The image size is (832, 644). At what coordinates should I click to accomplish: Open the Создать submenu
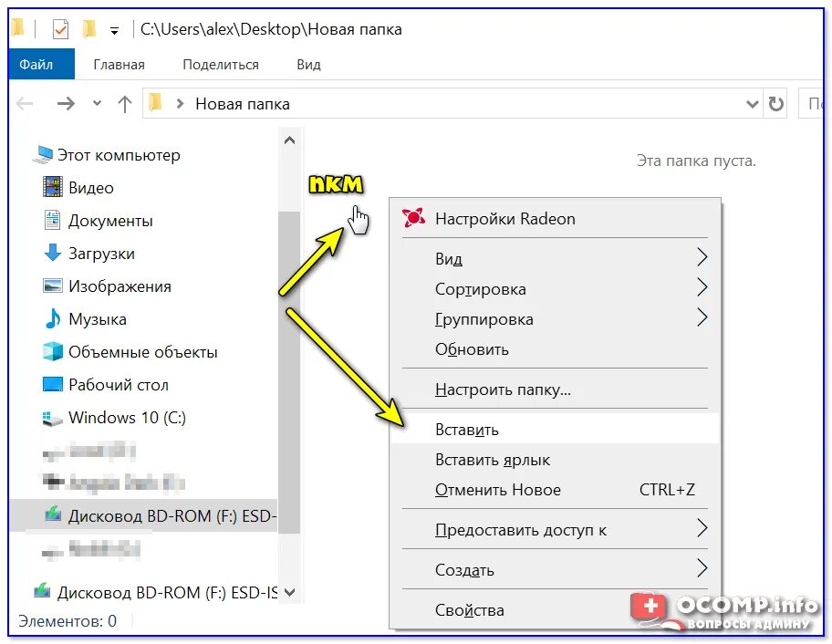click(x=555, y=570)
